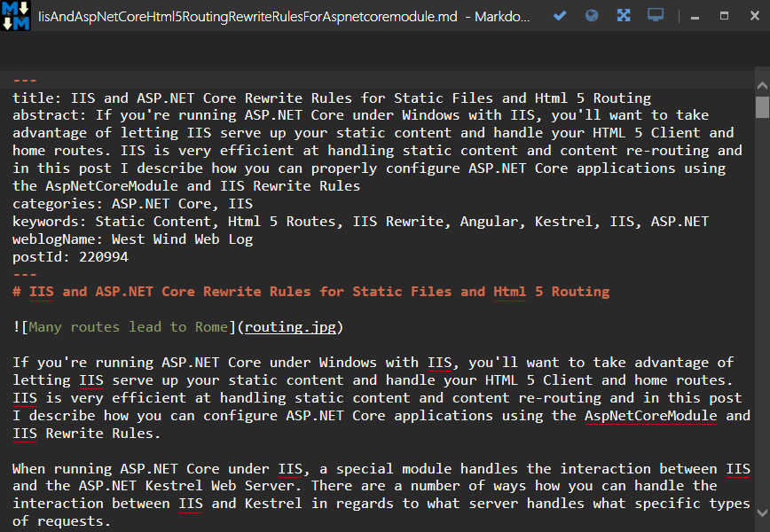Viewport: 770px width, 532px height.
Task: Click the vertical scrollbar thumb
Action: click(x=762, y=107)
